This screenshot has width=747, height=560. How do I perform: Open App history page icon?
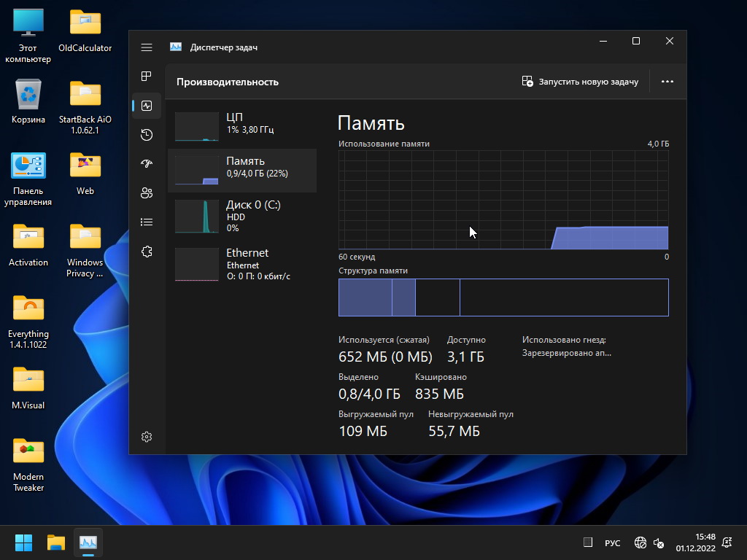click(x=147, y=135)
